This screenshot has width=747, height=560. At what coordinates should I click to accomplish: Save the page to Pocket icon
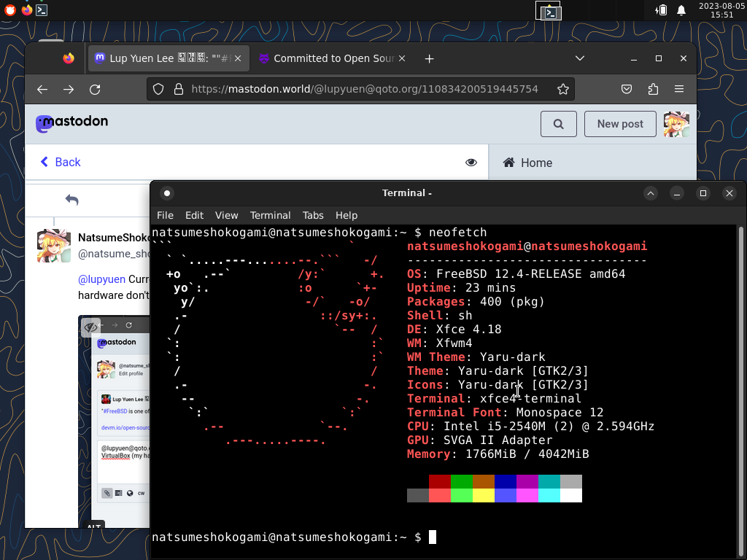pos(627,89)
